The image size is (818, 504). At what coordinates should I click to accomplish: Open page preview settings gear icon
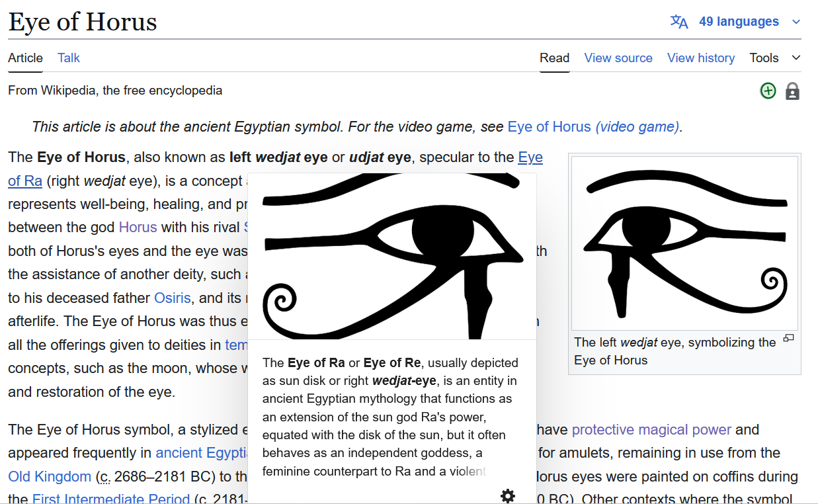coord(508,496)
